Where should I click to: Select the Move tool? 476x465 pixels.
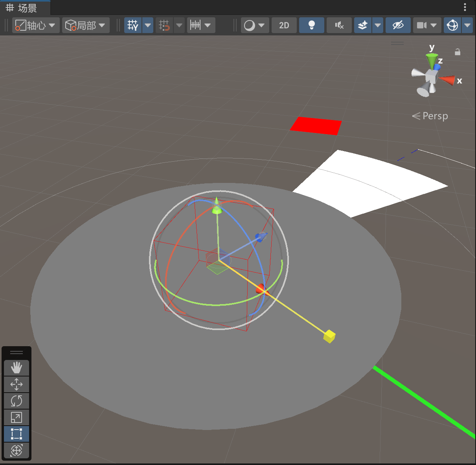16,384
